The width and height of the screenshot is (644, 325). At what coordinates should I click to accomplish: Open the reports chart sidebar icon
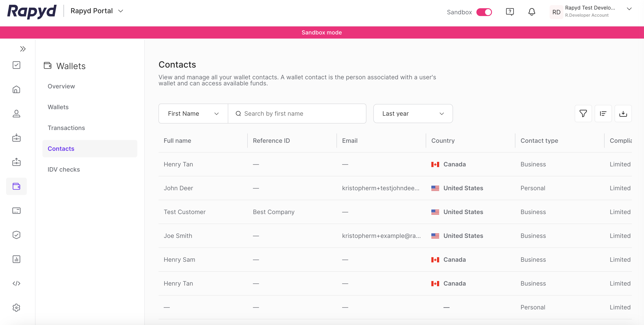tap(16, 259)
